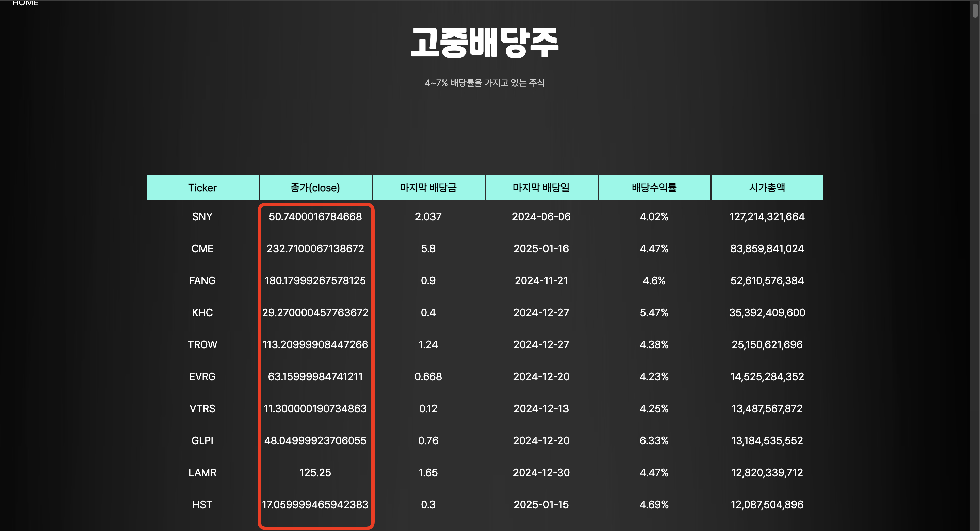The height and width of the screenshot is (531, 980).
Task: Click the dividend date 2025-01-15
Action: [541, 504]
